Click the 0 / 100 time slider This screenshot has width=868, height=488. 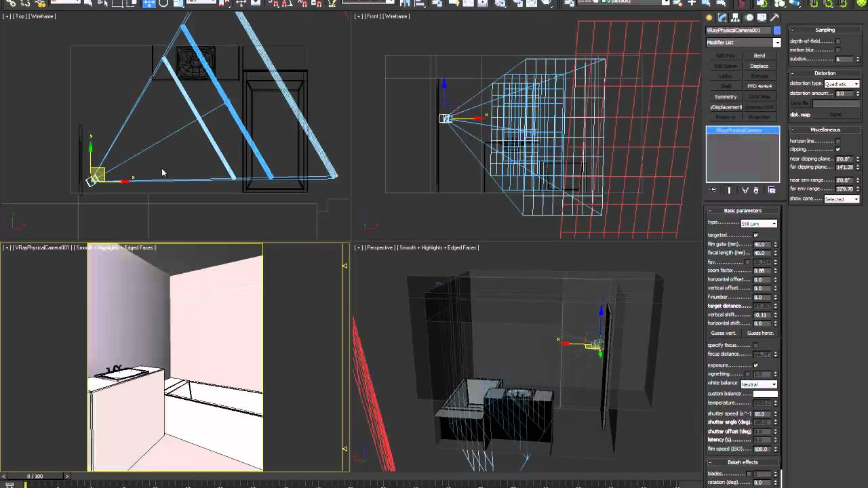point(35,476)
